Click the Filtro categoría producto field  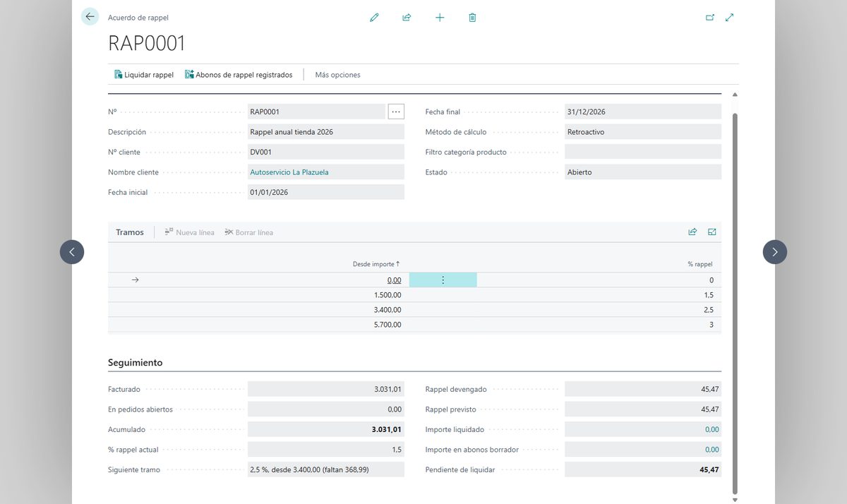pos(643,152)
